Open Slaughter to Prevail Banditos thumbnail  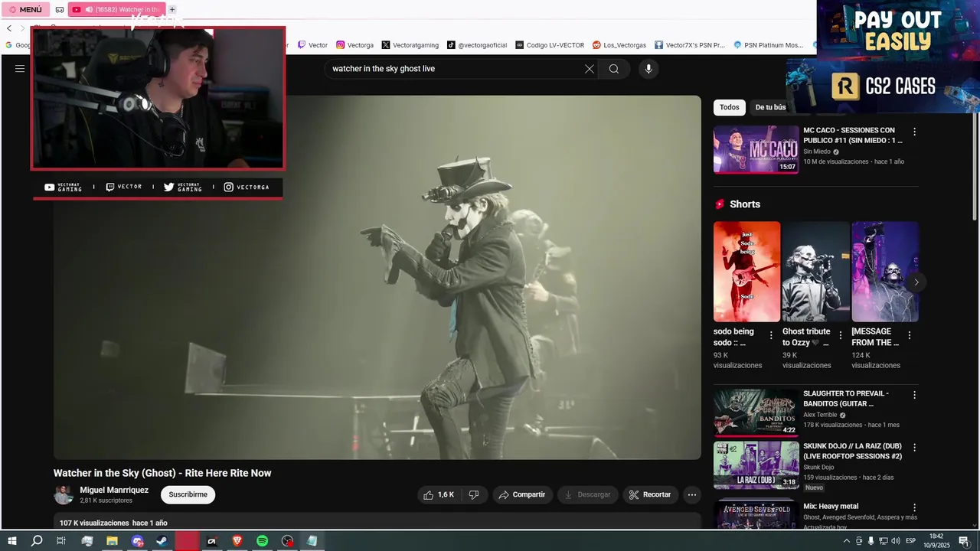(x=756, y=412)
